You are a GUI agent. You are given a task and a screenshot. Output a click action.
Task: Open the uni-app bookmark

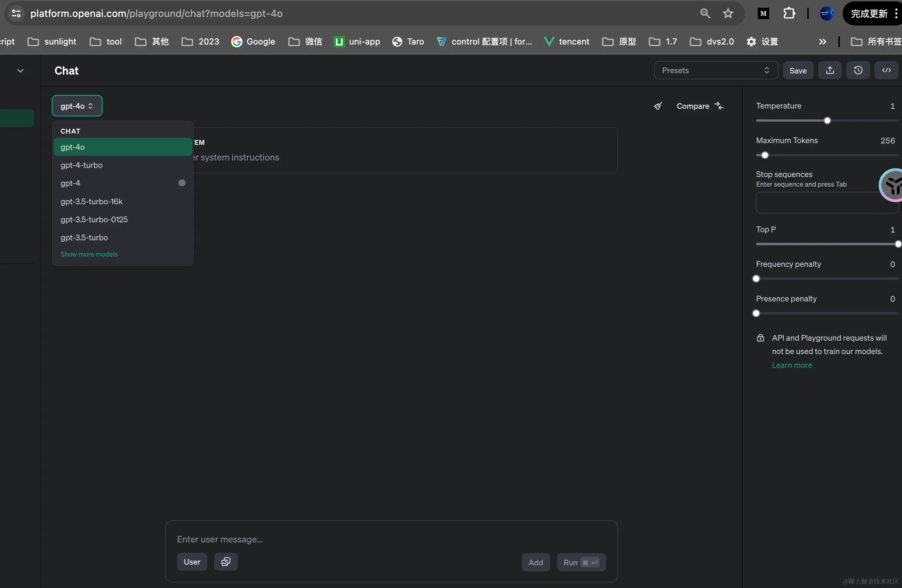click(357, 42)
